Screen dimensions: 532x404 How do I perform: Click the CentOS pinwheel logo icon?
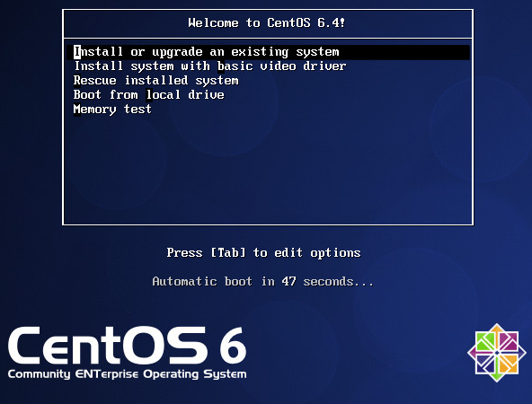click(x=497, y=353)
